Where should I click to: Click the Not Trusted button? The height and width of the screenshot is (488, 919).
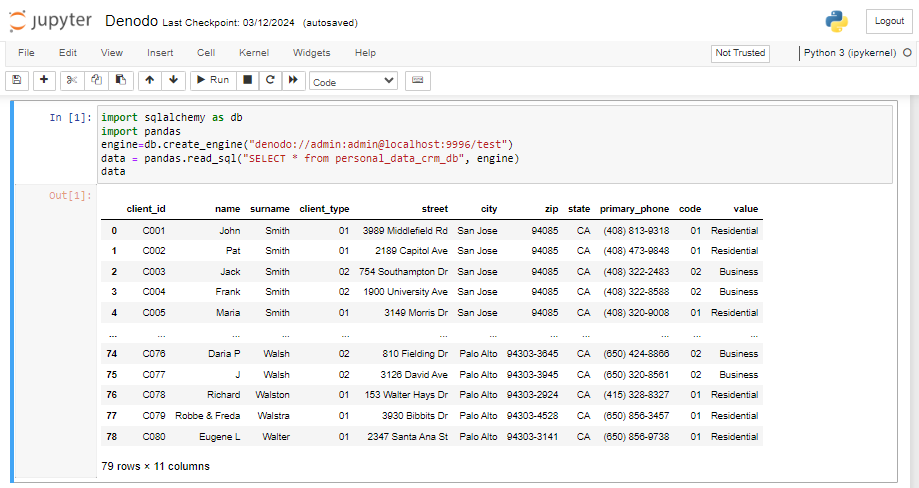[x=740, y=53]
